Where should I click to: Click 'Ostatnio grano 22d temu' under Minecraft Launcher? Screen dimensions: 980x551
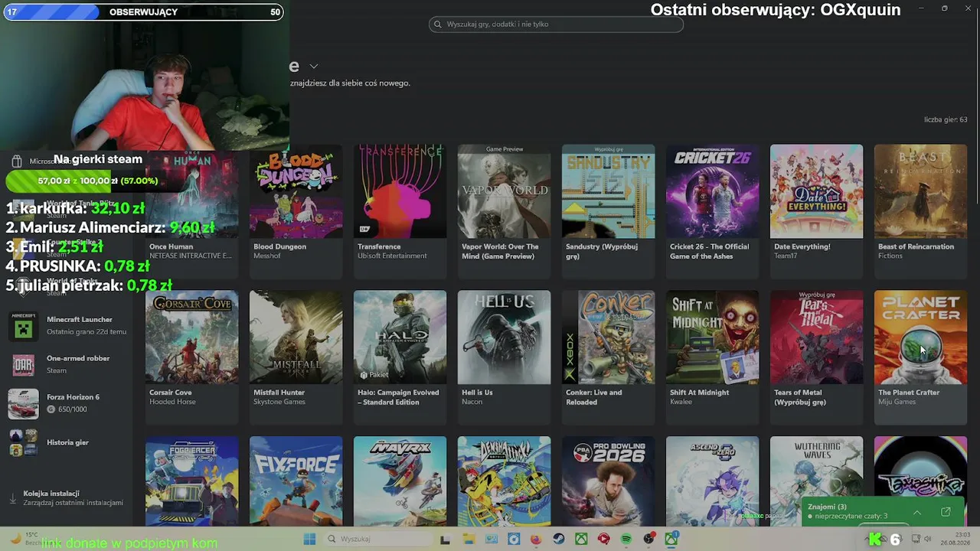87,332
